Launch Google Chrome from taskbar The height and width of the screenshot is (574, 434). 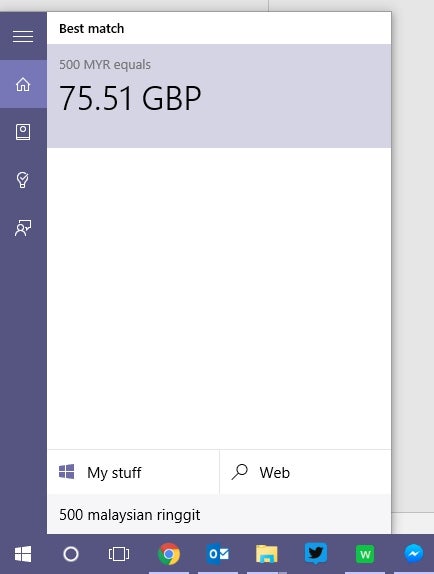click(169, 554)
